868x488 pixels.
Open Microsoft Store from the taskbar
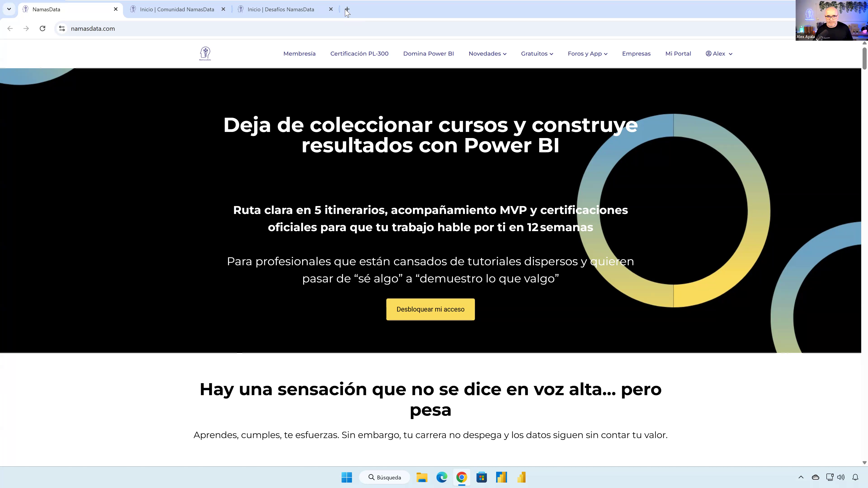(x=481, y=477)
